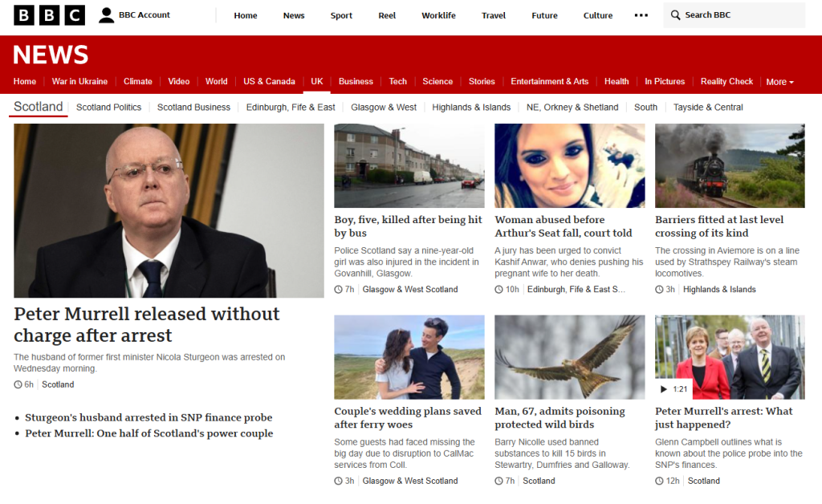Image resolution: width=822 pixels, height=504 pixels.
Task: Open the three-dot more menu
Action: pyautogui.click(x=641, y=15)
